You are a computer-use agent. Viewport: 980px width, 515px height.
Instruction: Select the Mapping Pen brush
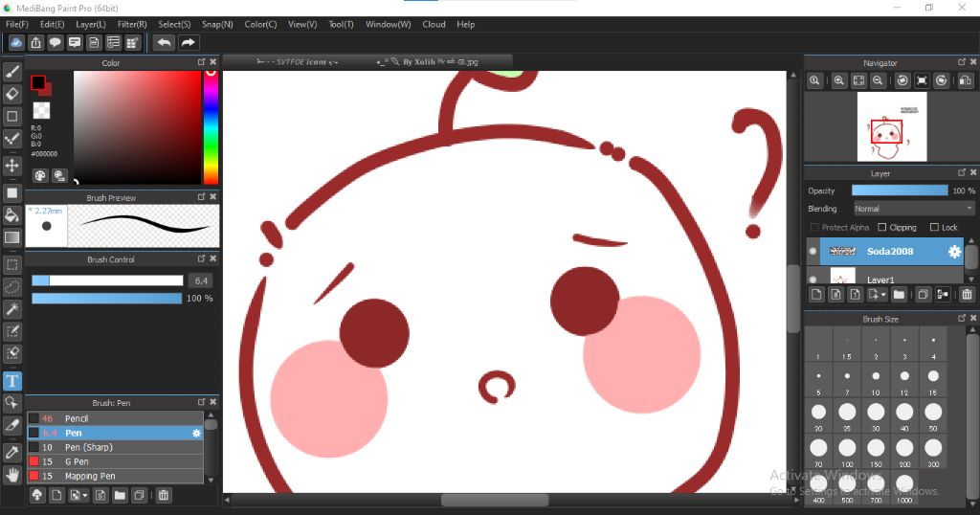[x=115, y=476]
